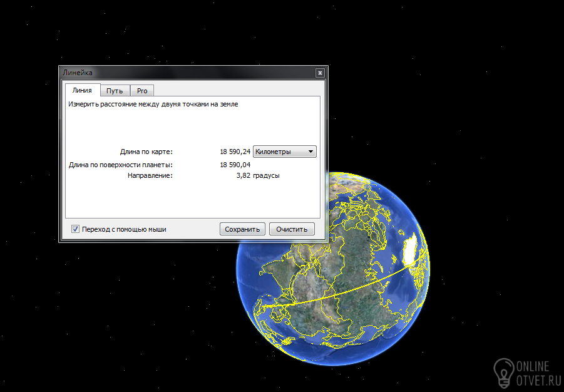Click the Длина по карте label
The width and height of the screenshot is (564, 392).
point(146,152)
